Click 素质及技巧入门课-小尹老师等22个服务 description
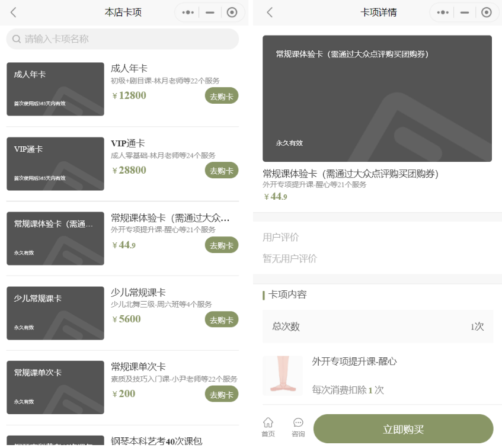The image size is (502, 448). pyautogui.click(x=174, y=379)
